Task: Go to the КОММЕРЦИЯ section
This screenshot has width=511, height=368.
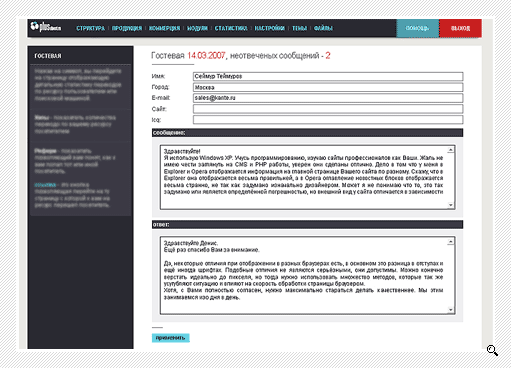Action: (164, 28)
